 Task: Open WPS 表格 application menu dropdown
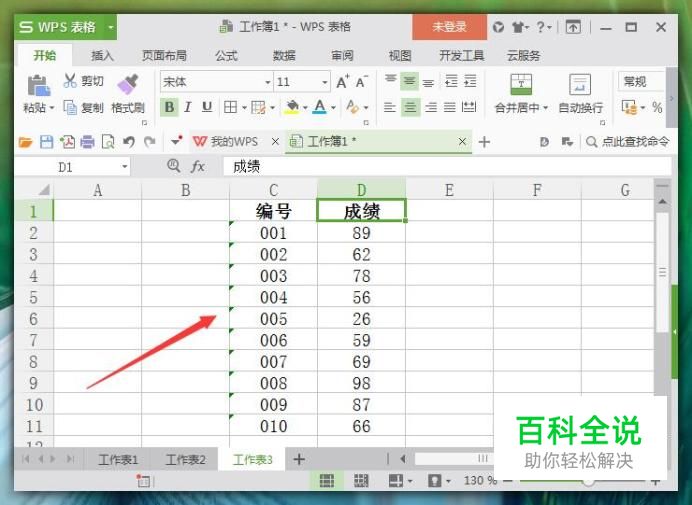111,27
